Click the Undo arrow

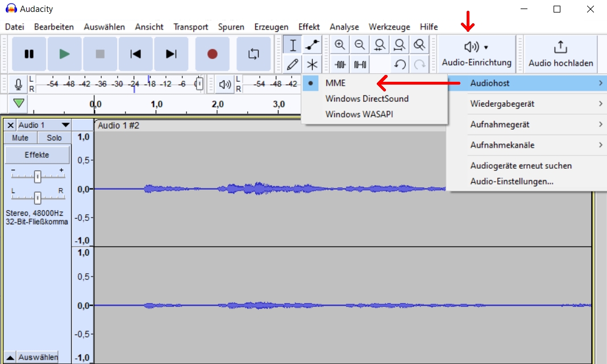click(400, 64)
